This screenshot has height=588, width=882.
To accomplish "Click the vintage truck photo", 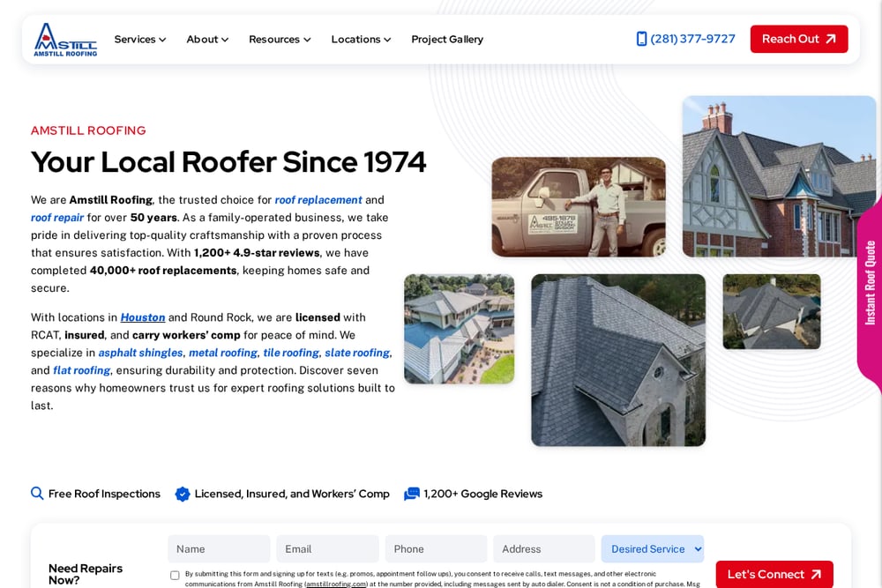I will click(x=579, y=207).
